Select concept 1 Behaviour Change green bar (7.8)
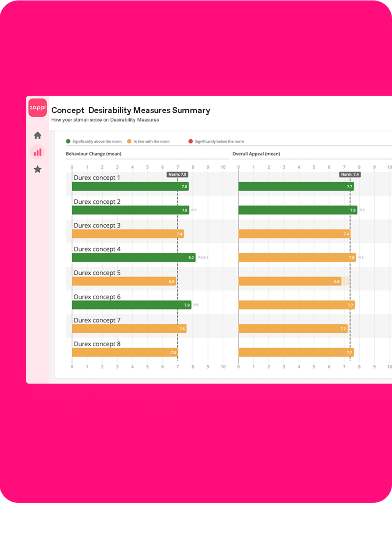The width and height of the screenshot is (392, 557). (x=130, y=187)
